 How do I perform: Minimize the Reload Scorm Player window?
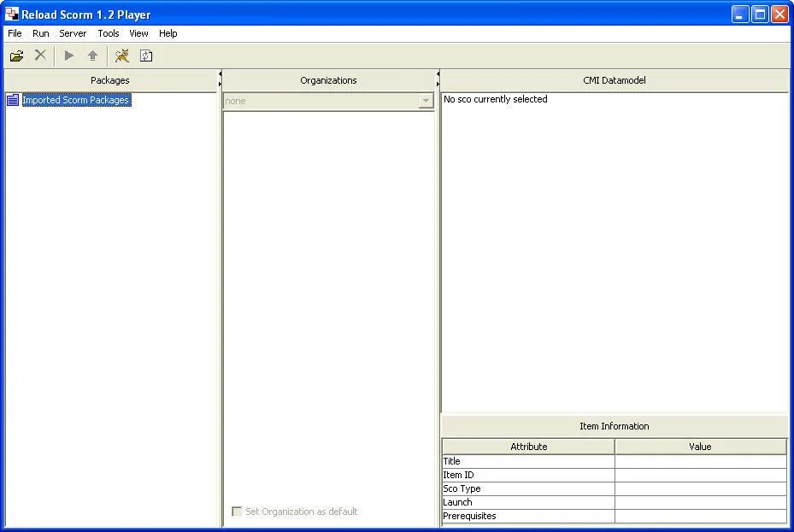tap(740, 15)
